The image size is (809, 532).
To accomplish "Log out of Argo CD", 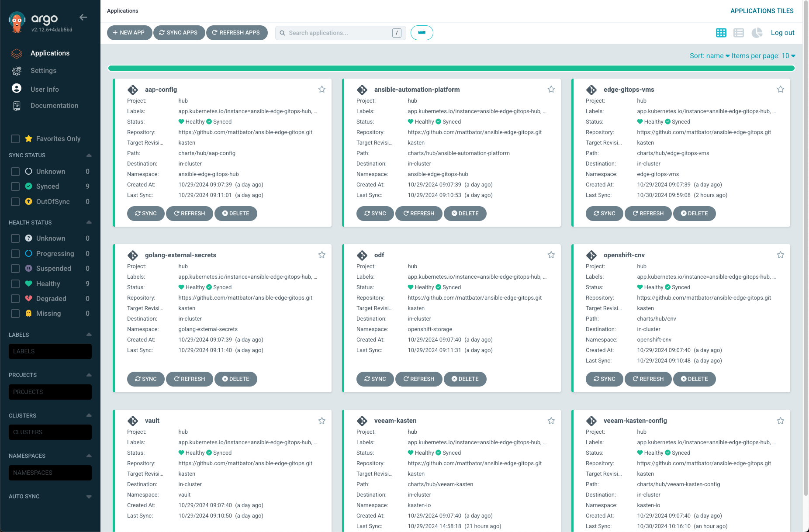I will coord(782,33).
